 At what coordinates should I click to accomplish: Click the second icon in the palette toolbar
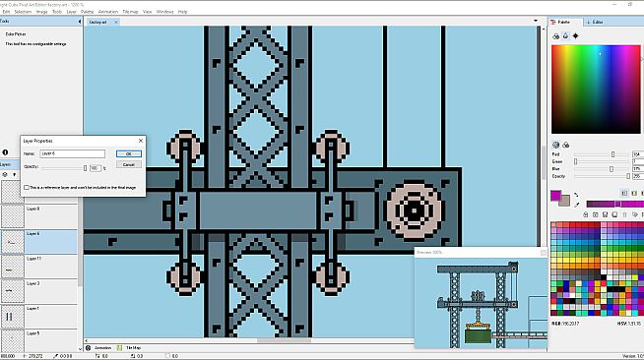pos(596,214)
